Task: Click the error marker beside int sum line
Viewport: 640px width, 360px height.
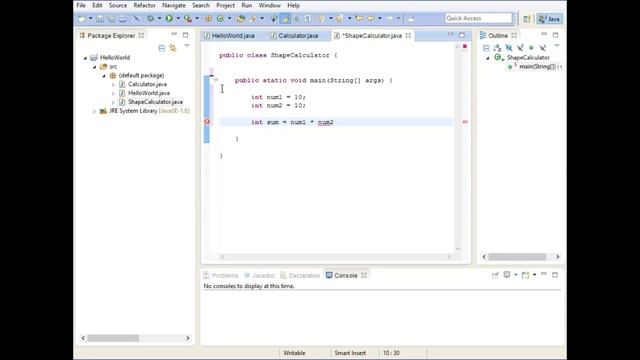Action: [207, 122]
